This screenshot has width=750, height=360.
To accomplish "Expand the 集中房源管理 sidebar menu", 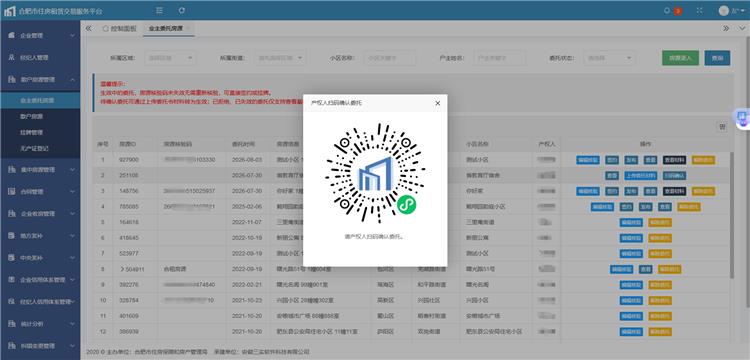I will tap(40, 170).
